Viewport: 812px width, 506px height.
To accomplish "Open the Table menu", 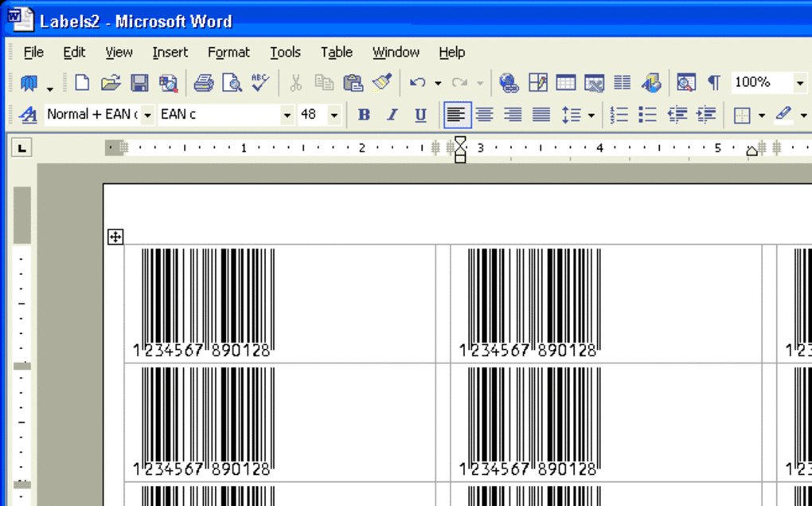I will (x=336, y=53).
